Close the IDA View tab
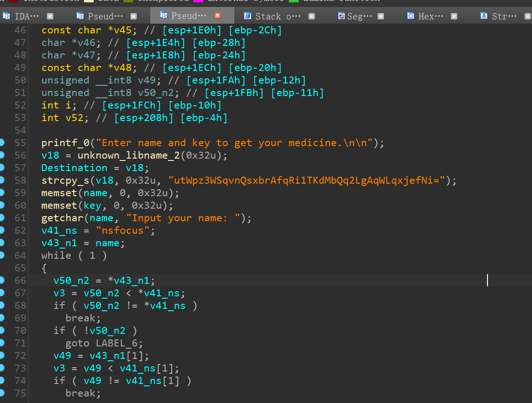Image resolution: width=532 pixels, height=403 pixels. [x=50, y=16]
